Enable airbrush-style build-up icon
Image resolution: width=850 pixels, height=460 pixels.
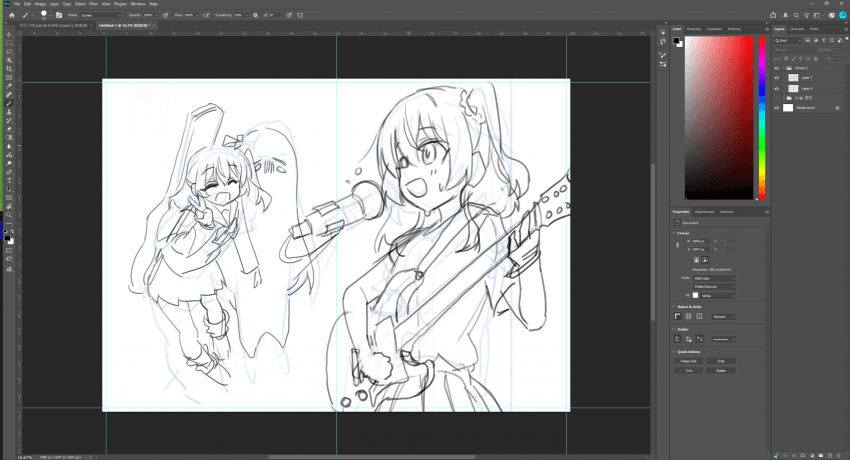(x=206, y=15)
